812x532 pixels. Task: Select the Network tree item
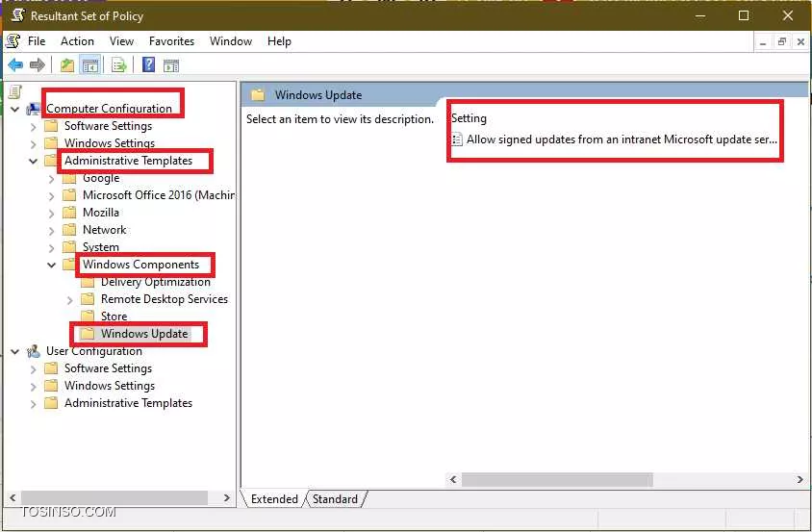click(104, 230)
